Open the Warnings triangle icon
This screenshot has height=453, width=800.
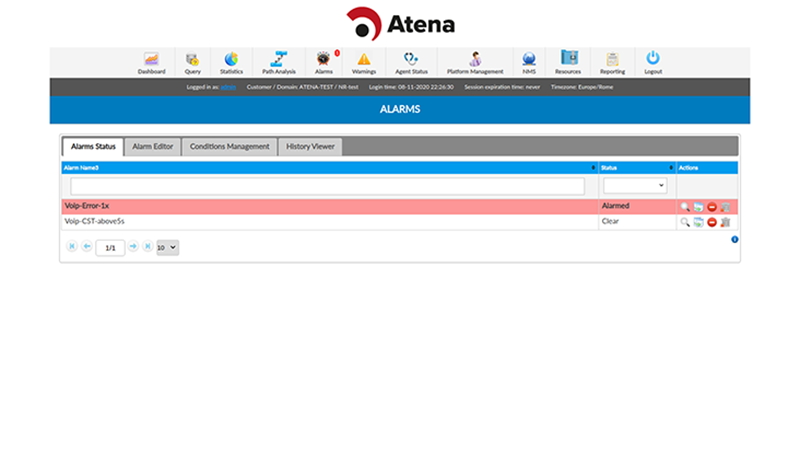pos(364,60)
